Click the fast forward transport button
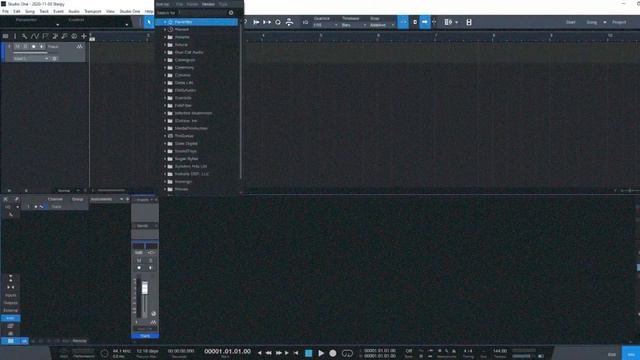 [279, 353]
